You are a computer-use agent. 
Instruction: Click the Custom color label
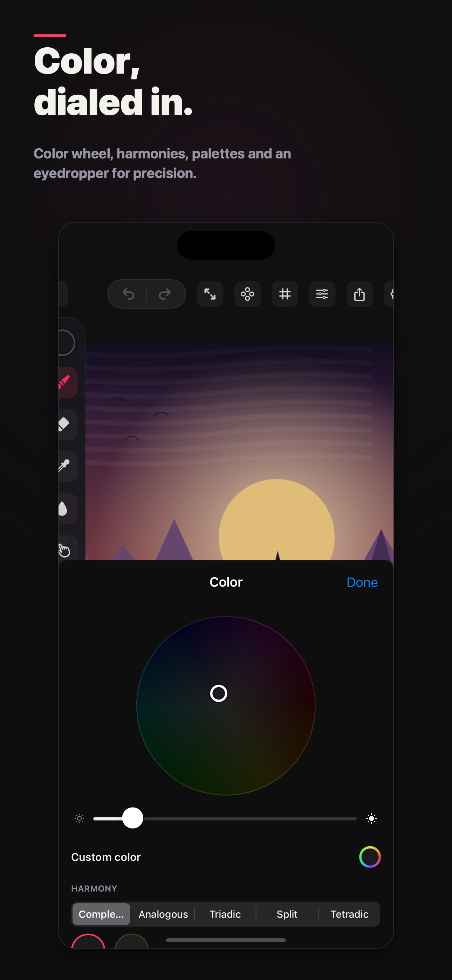point(106,857)
